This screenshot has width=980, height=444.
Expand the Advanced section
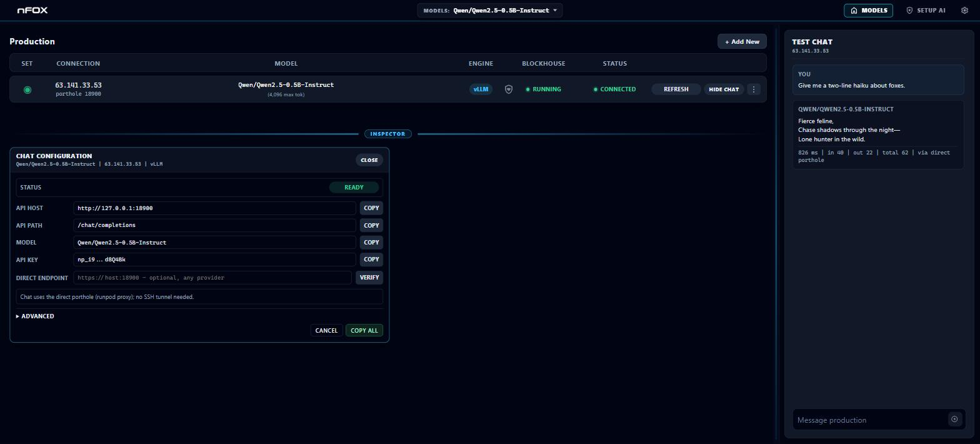[x=35, y=316]
